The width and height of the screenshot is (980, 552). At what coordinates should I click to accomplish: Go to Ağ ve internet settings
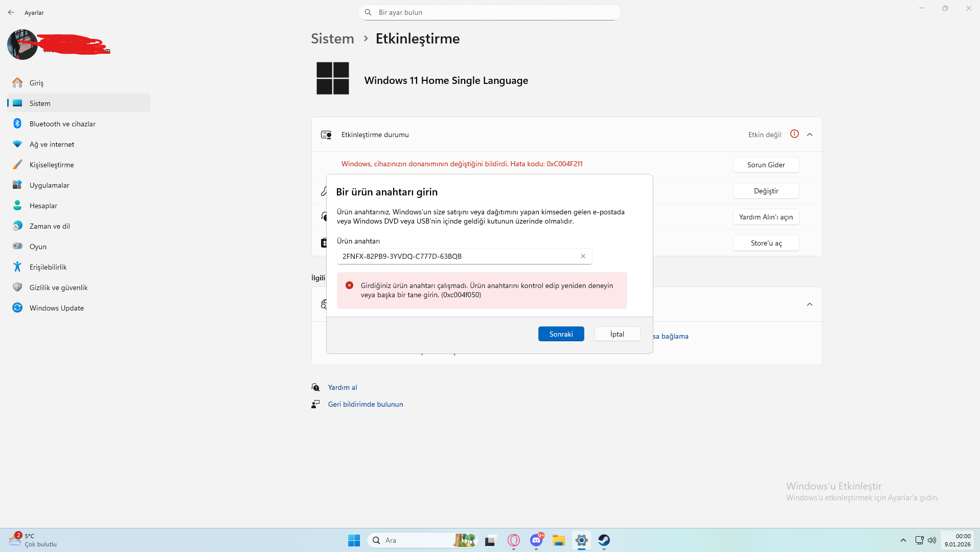pos(79,144)
